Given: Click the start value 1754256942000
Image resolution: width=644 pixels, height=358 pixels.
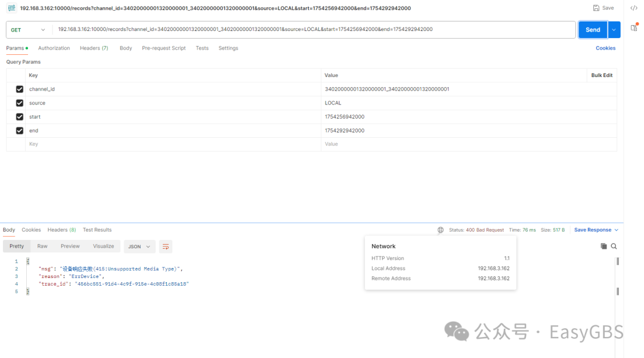Looking at the screenshot, I should point(345,117).
